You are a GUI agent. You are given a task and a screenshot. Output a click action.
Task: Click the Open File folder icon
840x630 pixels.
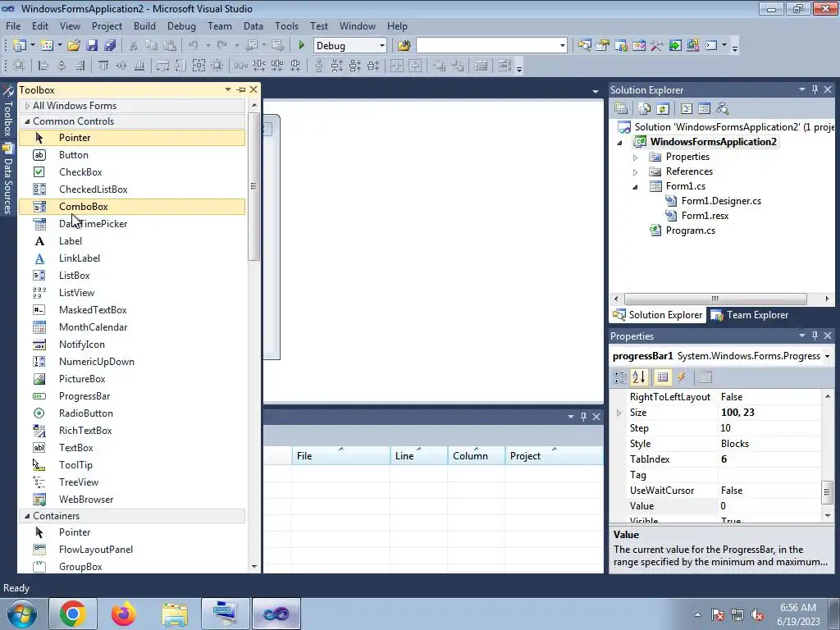pos(74,46)
